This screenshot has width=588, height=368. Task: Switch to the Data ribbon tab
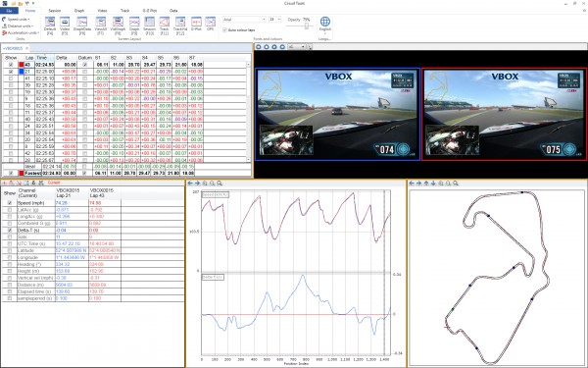tap(173, 11)
